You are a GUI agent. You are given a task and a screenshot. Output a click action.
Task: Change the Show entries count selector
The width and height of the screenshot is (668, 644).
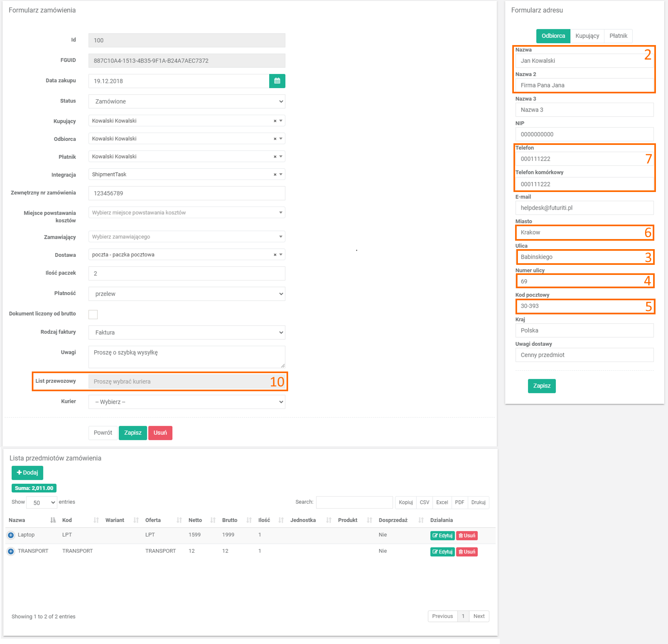click(42, 502)
